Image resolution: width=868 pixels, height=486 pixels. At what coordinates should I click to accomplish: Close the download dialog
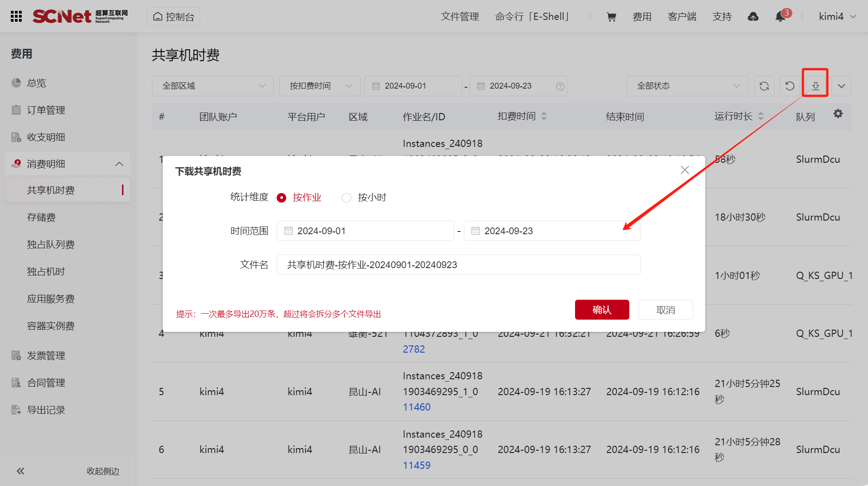click(x=684, y=170)
